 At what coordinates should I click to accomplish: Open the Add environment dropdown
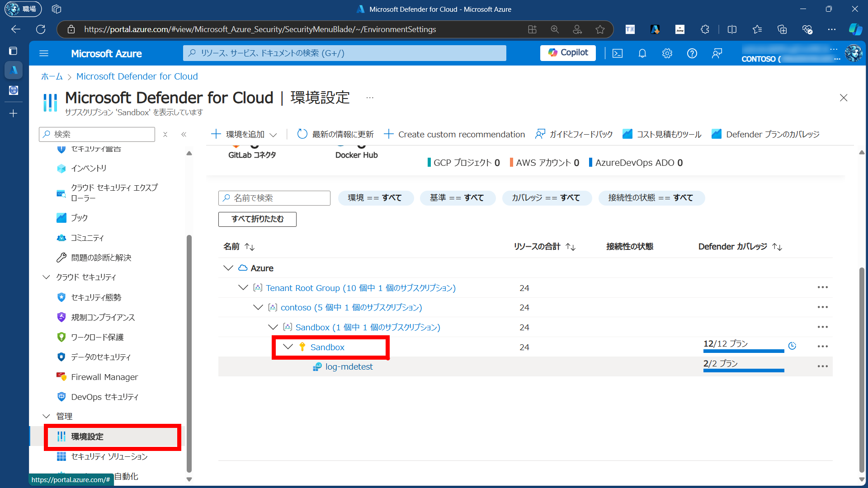tap(244, 134)
